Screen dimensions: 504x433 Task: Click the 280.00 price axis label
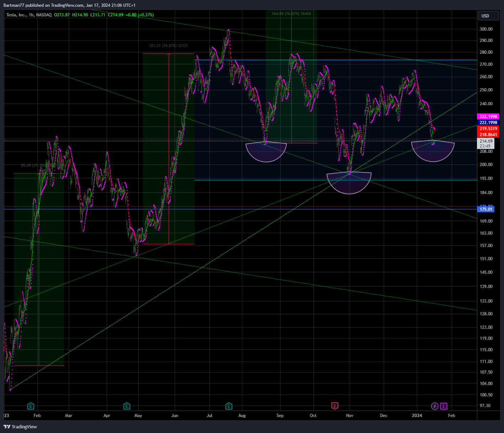point(486,52)
